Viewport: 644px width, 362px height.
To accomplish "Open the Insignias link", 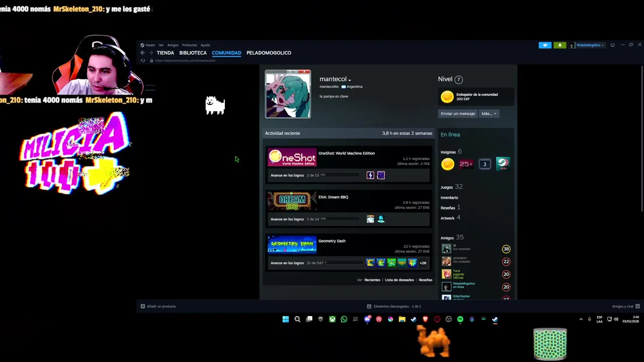I will point(448,152).
